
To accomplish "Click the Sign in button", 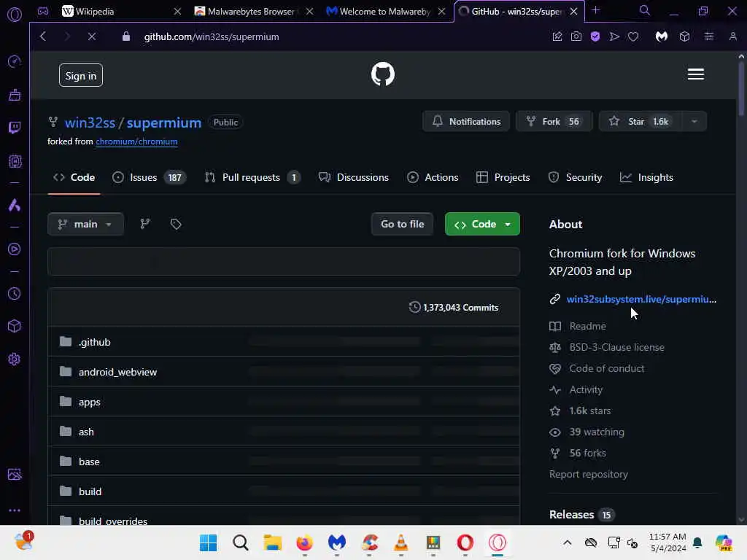I will [x=80, y=75].
